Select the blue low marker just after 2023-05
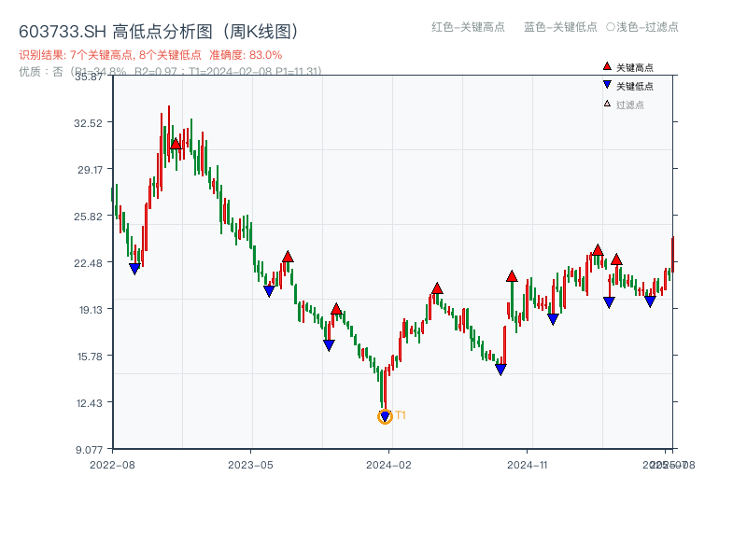Screen dimensions: 747x560 coord(269,291)
